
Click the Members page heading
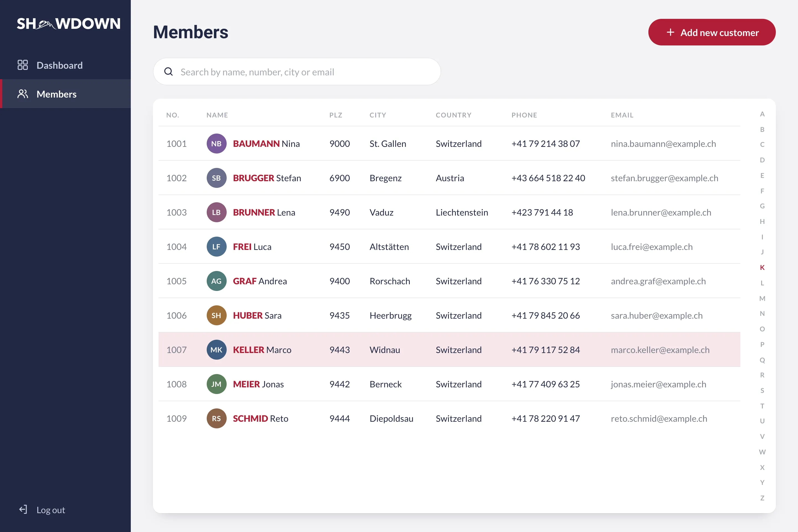(191, 32)
